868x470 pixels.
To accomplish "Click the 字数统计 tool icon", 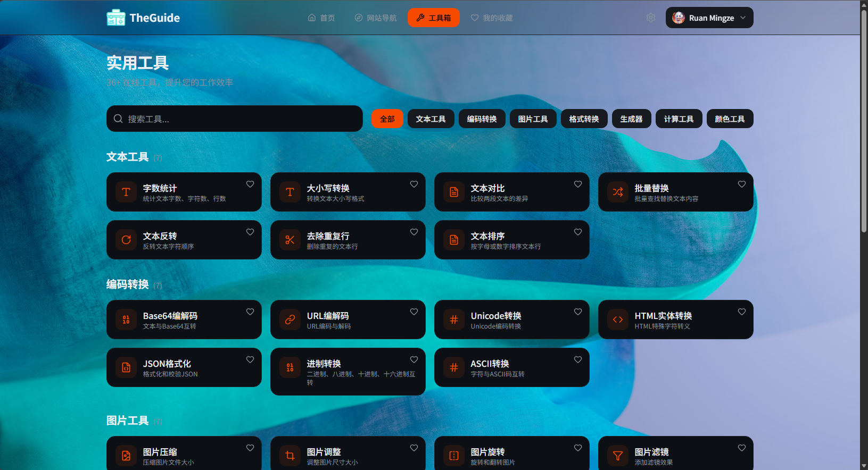I will (x=126, y=192).
